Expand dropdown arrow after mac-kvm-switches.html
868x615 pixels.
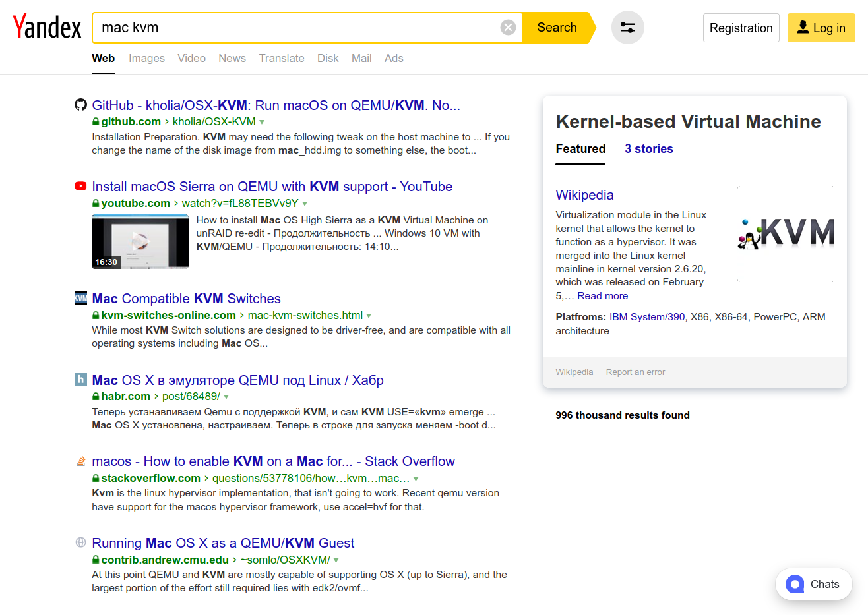pos(369,316)
